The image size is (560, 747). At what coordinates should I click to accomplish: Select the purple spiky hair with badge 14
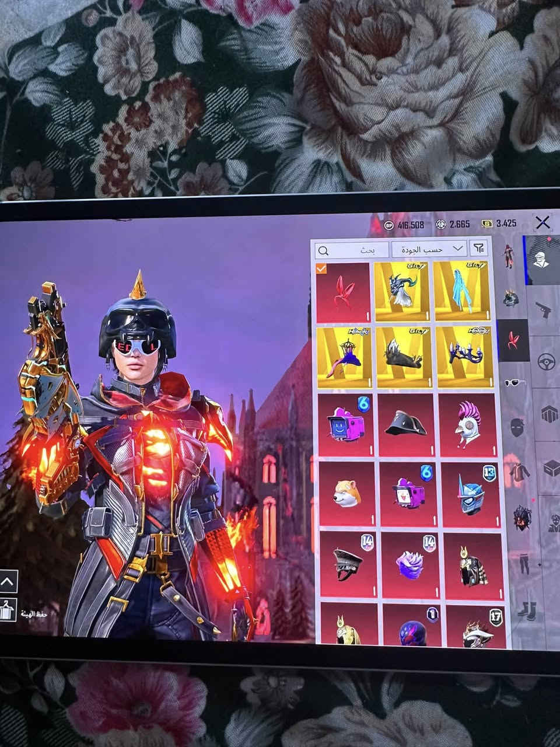tap(411, 564)
